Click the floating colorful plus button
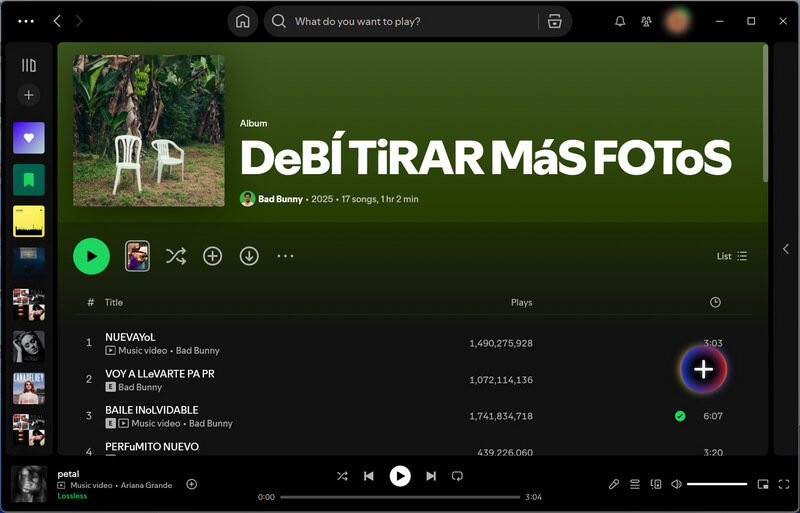 704,370
